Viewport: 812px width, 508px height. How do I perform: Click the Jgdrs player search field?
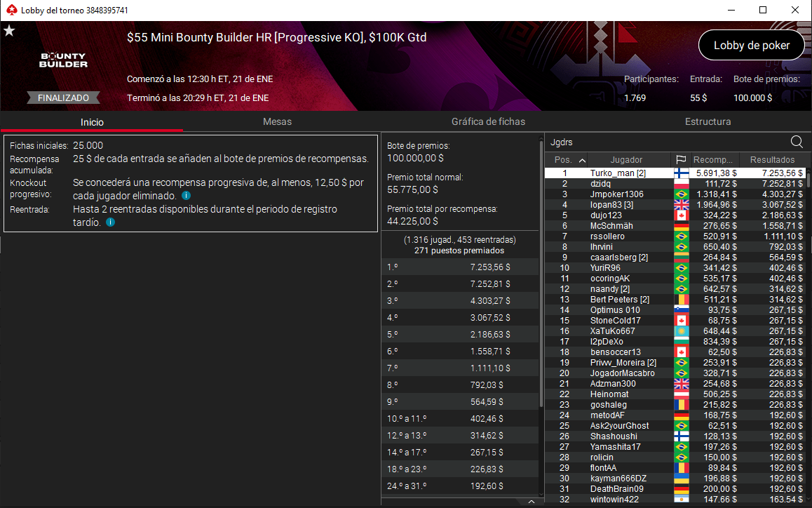[668, 142]
